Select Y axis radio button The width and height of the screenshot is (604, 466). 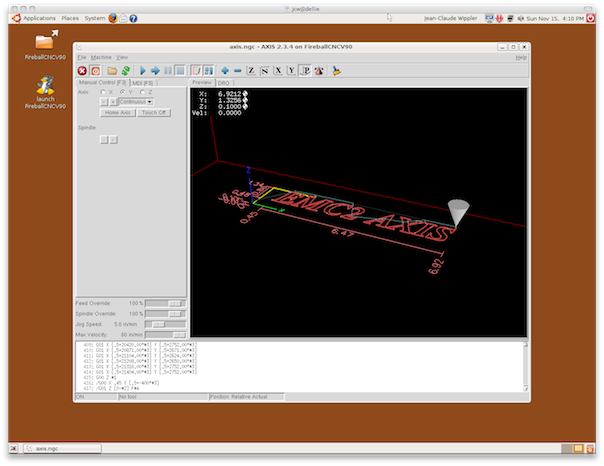[x=122, y=92]
